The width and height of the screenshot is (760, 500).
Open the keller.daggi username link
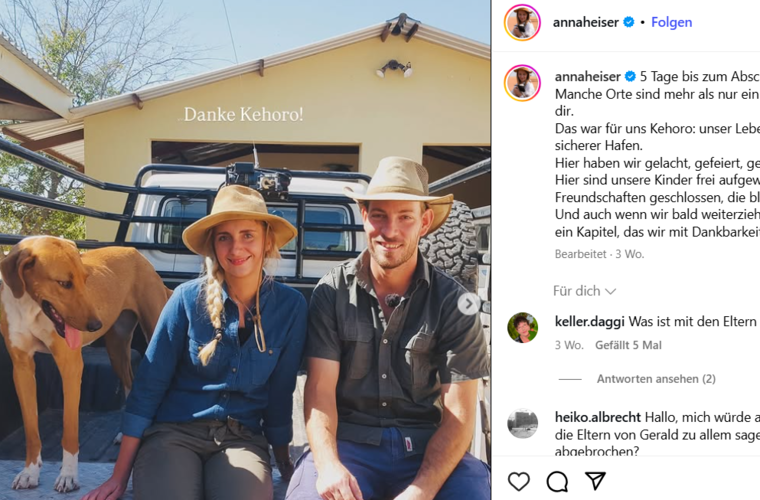coord(589,321)
